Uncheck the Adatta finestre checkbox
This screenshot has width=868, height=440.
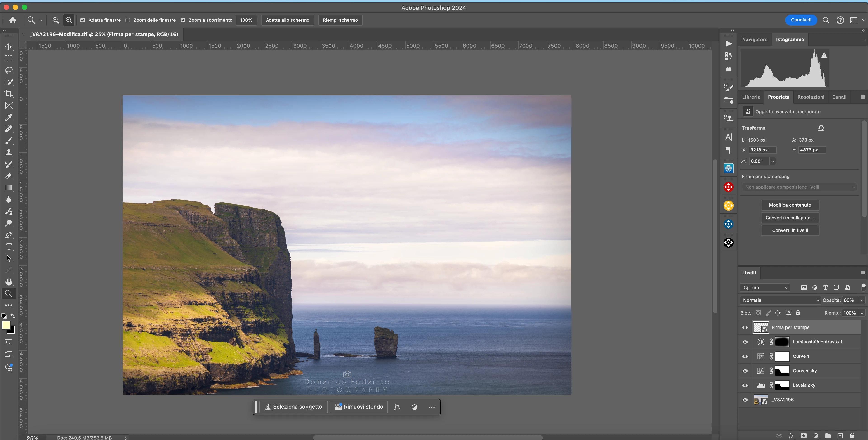click(83, 20)
